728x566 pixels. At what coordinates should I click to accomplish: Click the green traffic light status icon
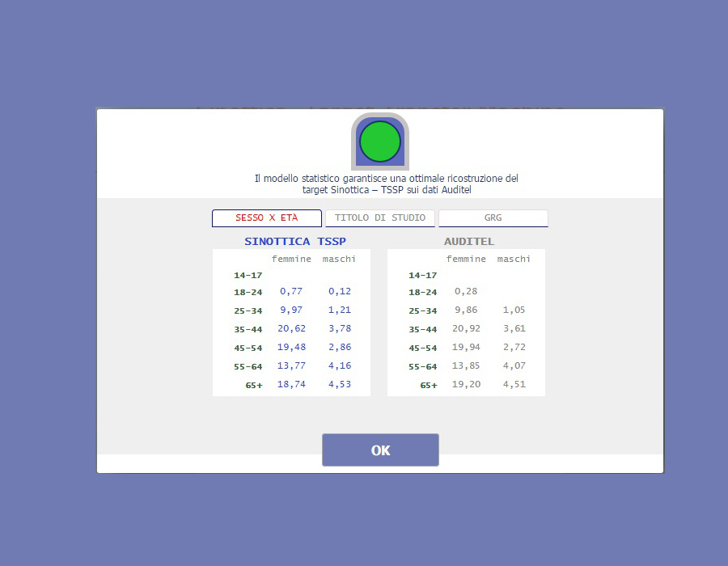pos(380,141)
